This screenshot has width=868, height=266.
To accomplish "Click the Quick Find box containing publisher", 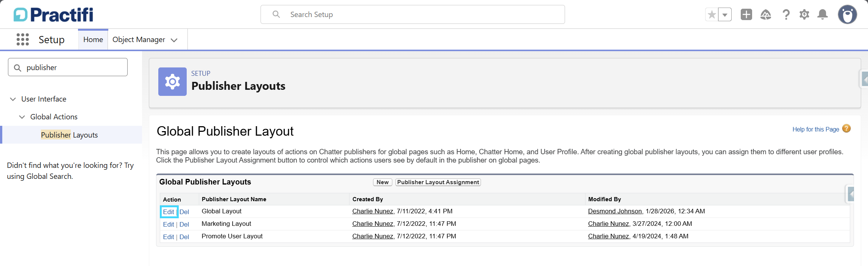I will (68, 67).
